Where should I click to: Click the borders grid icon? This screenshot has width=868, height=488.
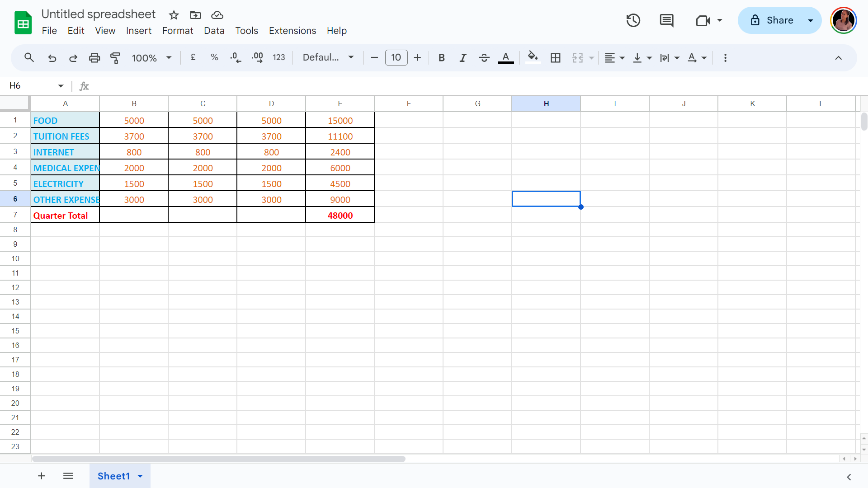pos(556,58)
